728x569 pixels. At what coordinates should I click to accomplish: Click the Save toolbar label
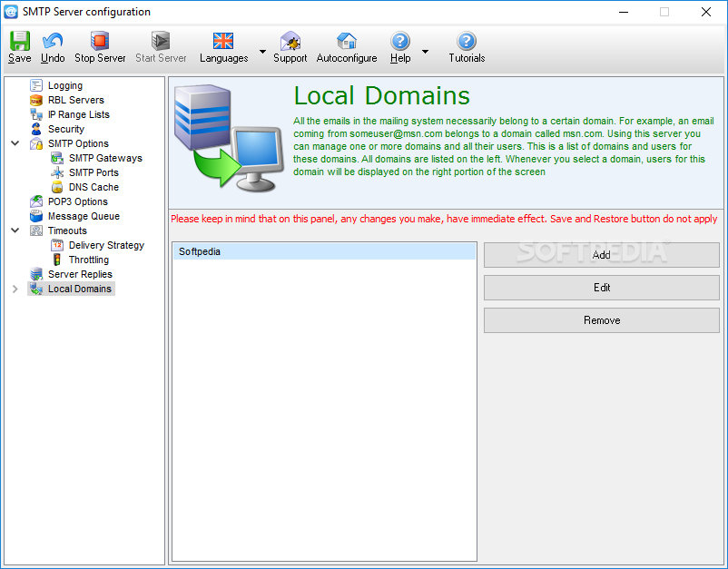pyautogui.click(x=19, y=58)
